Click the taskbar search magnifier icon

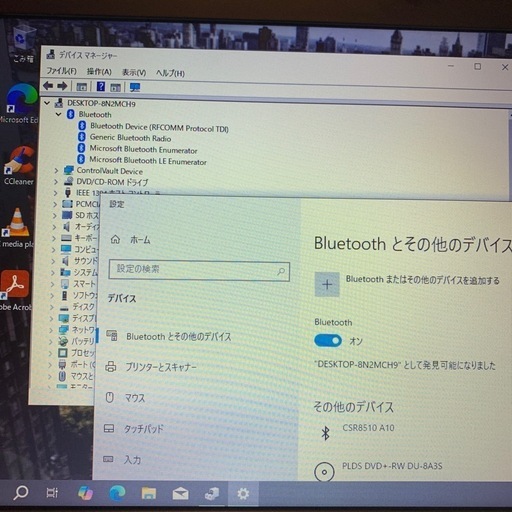coord(21,493)
